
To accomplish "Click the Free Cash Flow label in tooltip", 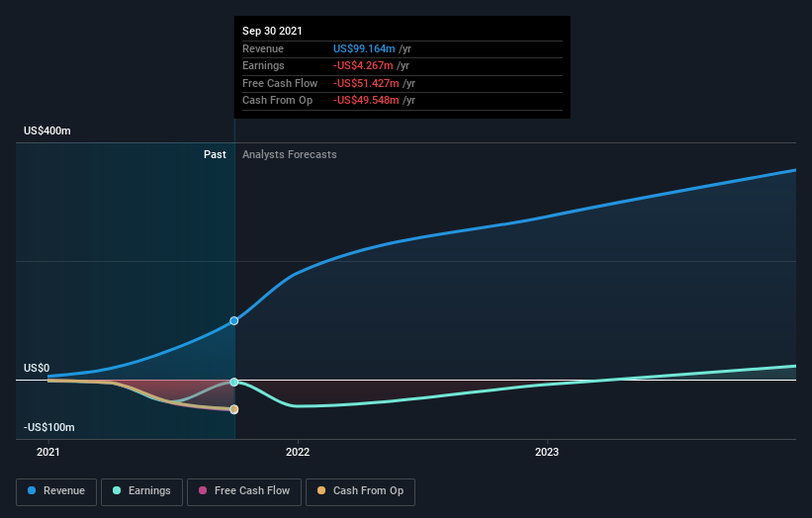I will click(280, 83).
